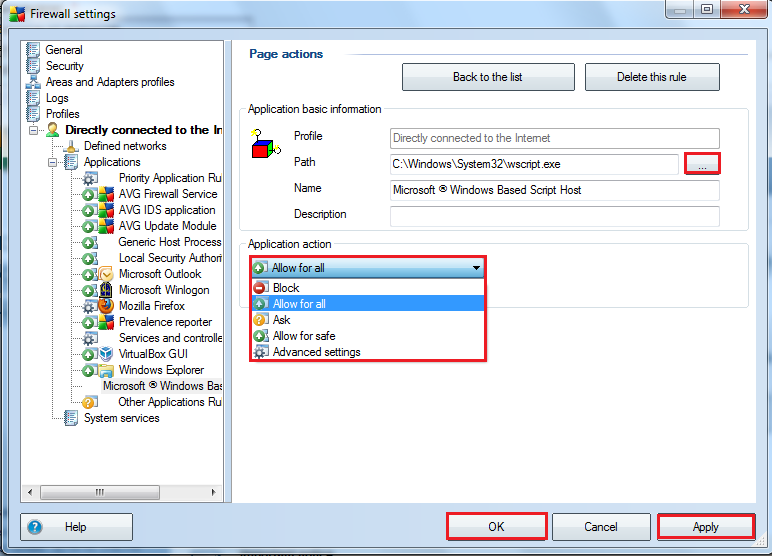This screenshot has height=556, width=772.
Task: Click the AVG logo beside Prevalence reporter
Action: (x=106, y=322)
